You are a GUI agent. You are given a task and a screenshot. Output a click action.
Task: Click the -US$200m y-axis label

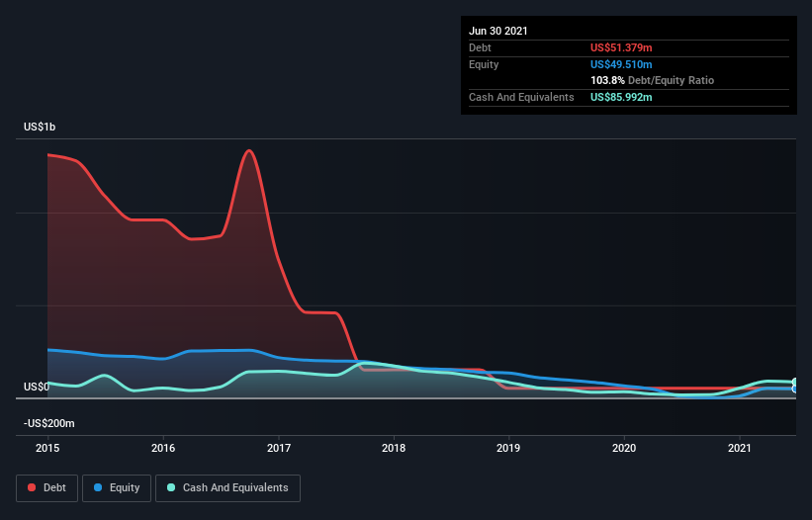tap(49, 423)
